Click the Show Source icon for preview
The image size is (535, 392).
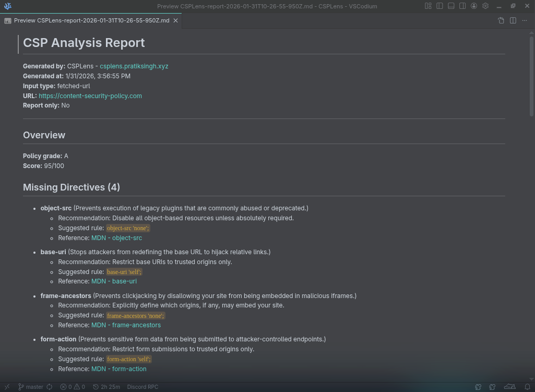click(501, 20)
